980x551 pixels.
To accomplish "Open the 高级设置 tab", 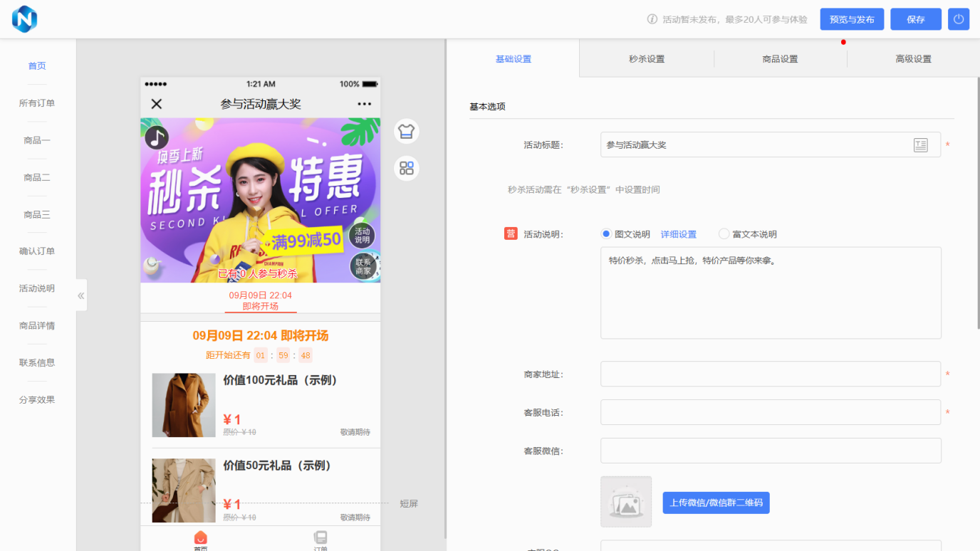I will 913,59.
